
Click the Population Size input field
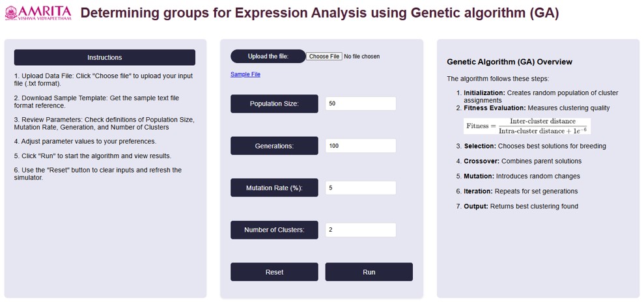click(x=360, y=104)
